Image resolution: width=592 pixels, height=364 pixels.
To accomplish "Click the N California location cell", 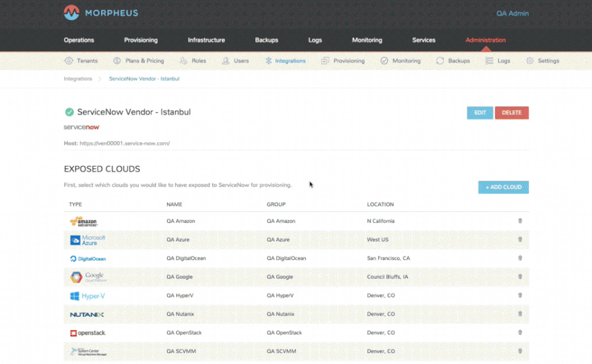I will [380, 220].
